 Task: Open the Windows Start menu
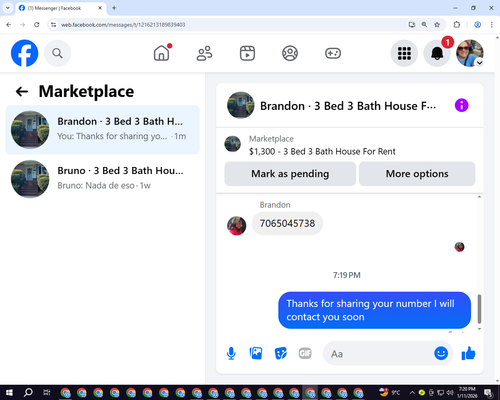point(9,392)
